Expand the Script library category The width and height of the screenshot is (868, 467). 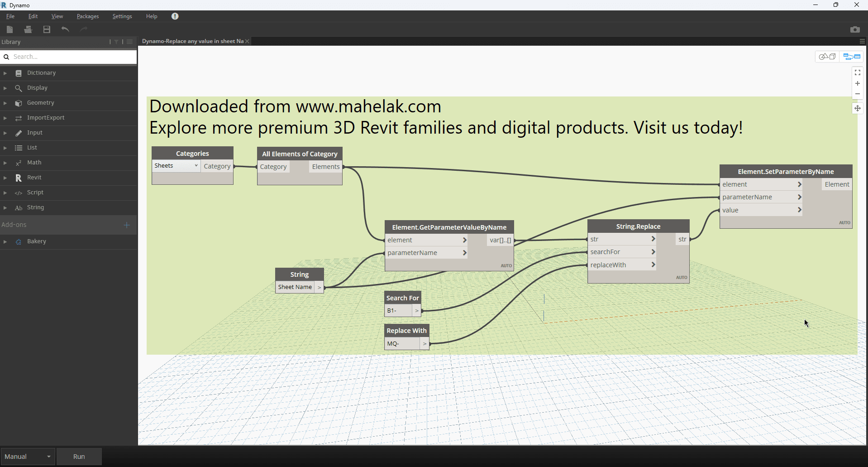point(5,193)
